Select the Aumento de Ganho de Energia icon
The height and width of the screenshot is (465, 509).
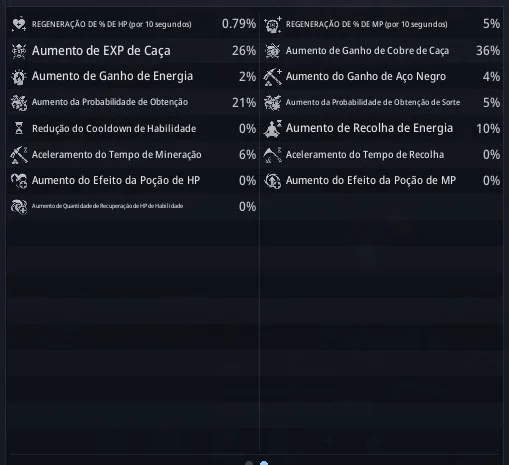click(19, 77)
